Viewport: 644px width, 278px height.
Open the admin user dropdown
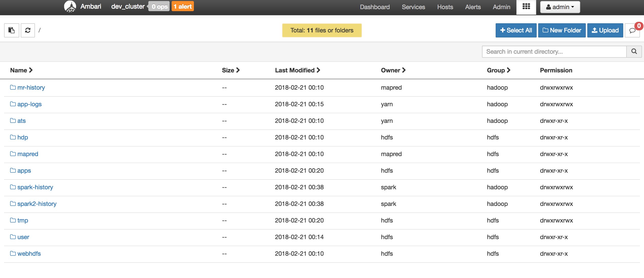tap(560, 7)
